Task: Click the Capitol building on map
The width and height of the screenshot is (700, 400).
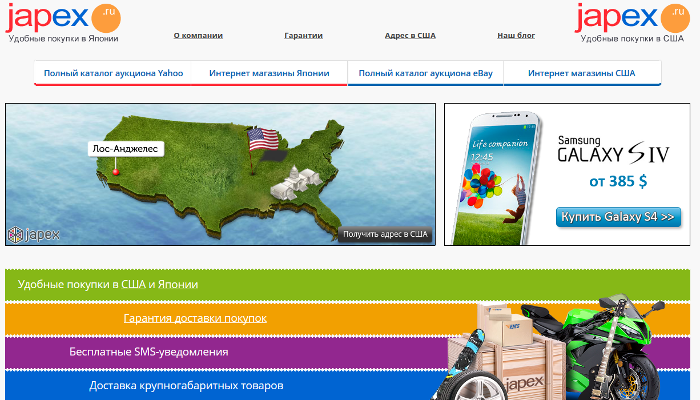Action: [296, 183]
